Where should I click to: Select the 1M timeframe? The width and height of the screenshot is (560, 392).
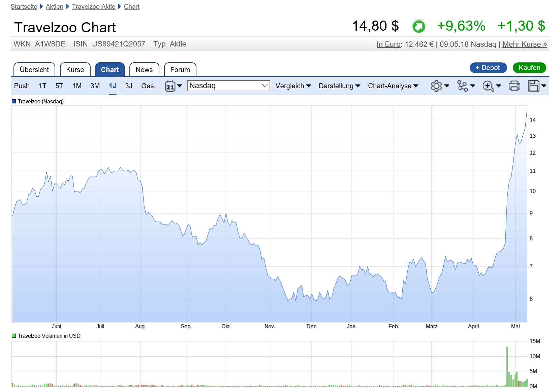tap(77, 86)
